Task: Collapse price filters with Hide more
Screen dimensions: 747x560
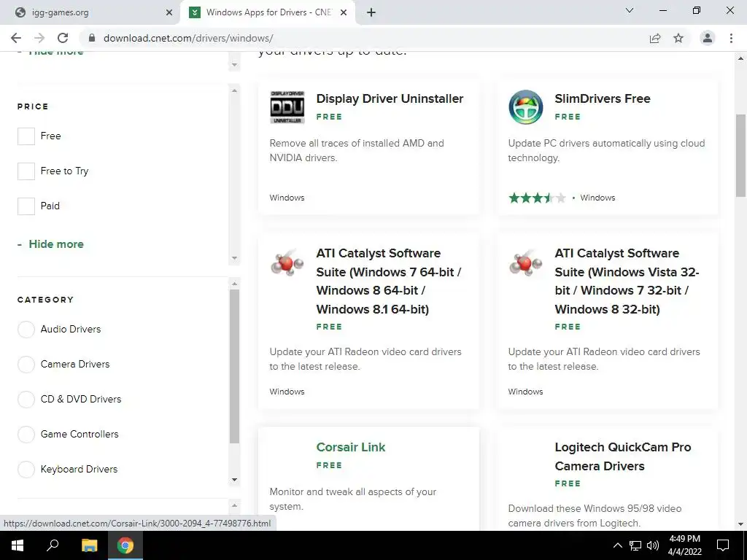Action: tap(51, 244)
